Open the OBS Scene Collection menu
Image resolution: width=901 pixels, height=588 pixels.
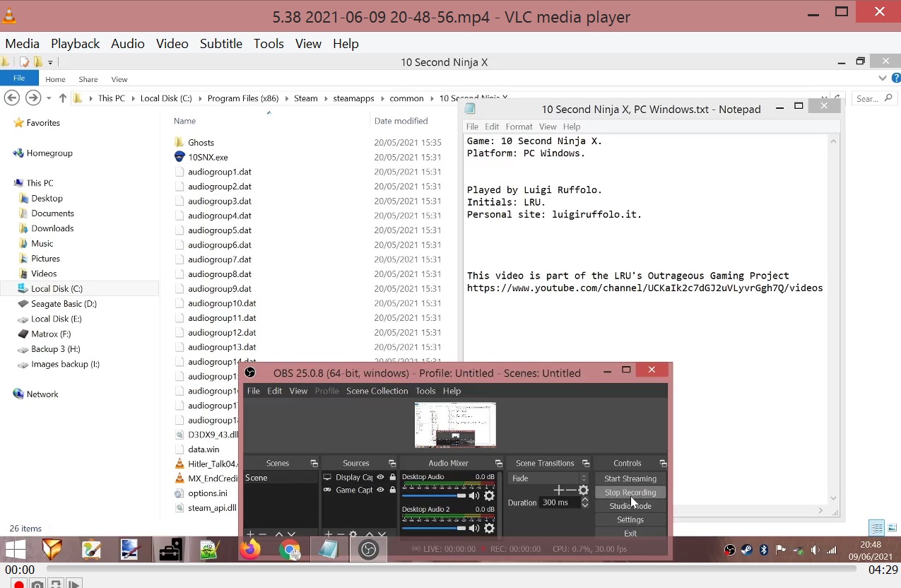coord(377,391)
